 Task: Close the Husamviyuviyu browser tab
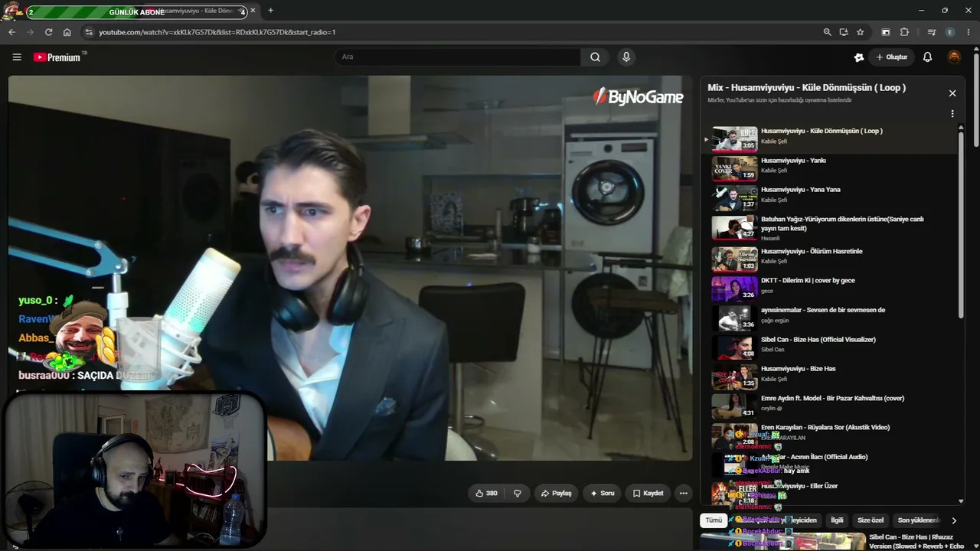(x=253, y=11)
